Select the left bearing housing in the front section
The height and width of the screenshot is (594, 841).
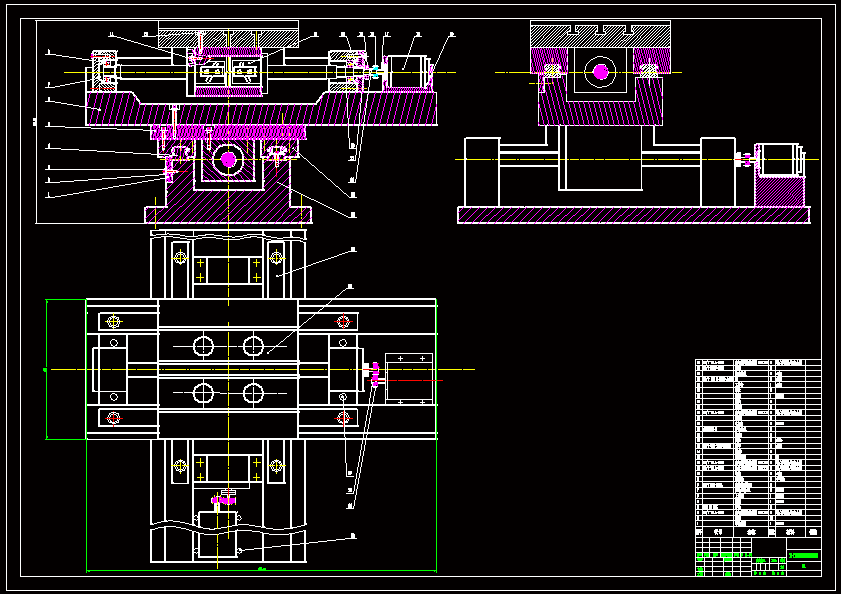point(104,71)
